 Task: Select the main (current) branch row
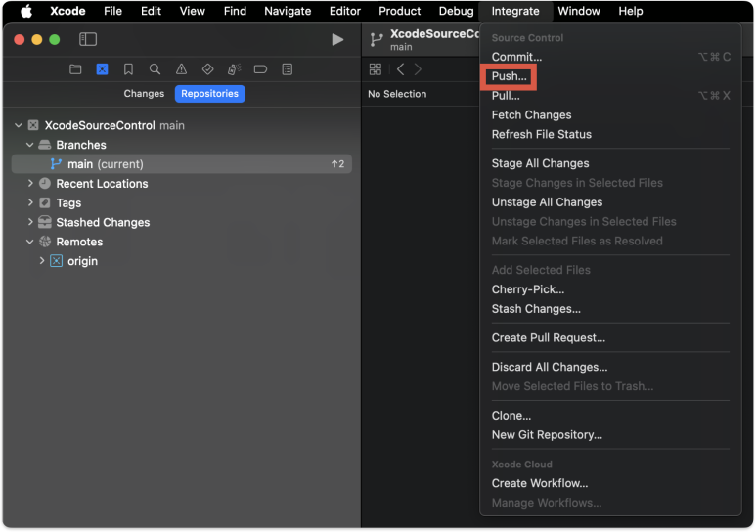[x=182, y=164]
